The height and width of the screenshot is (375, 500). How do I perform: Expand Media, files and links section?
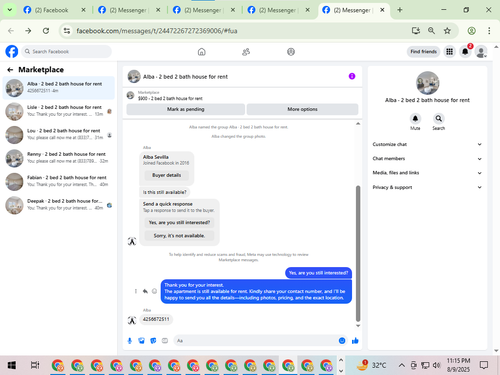tap(427, 173)
